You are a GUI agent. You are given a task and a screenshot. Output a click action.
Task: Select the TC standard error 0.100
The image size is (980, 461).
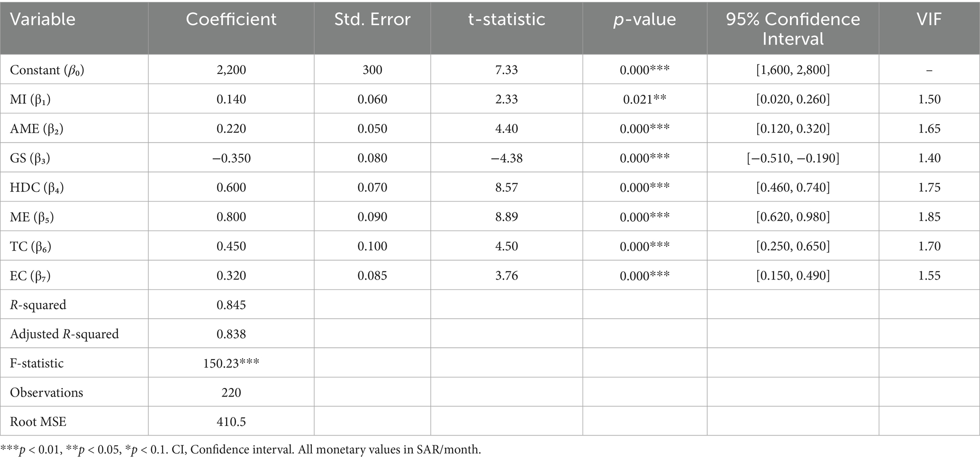(x=372, y=246)
